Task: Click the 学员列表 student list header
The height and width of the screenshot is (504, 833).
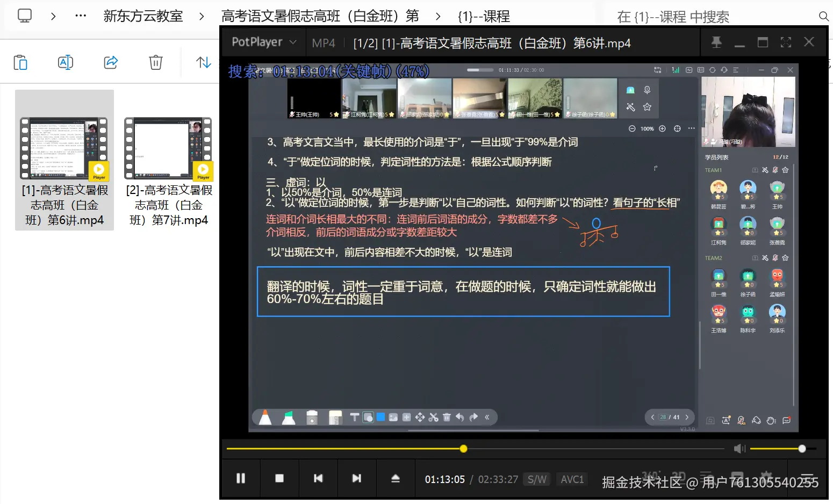Action: tap(716, 157)
